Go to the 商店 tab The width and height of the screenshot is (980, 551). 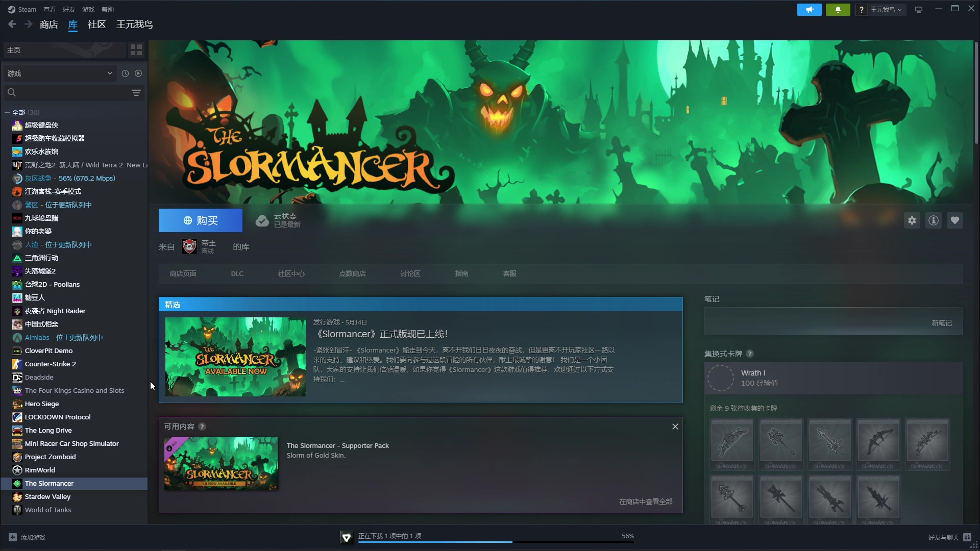tap(48, 24)
